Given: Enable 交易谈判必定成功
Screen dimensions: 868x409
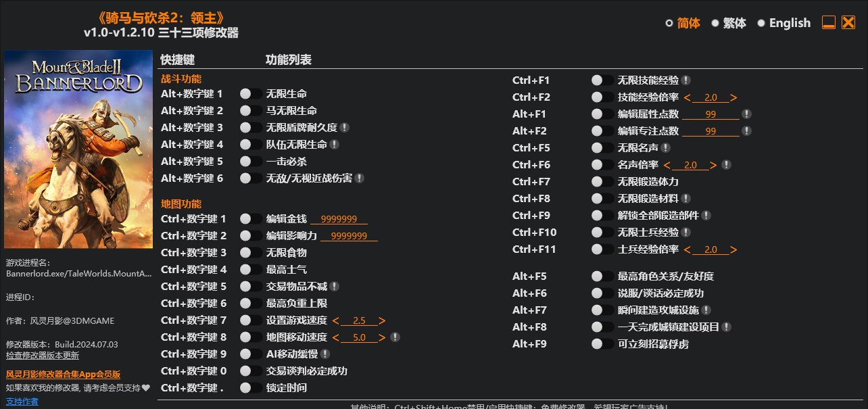Looking at the screenshot, I should tap(249, 370).
